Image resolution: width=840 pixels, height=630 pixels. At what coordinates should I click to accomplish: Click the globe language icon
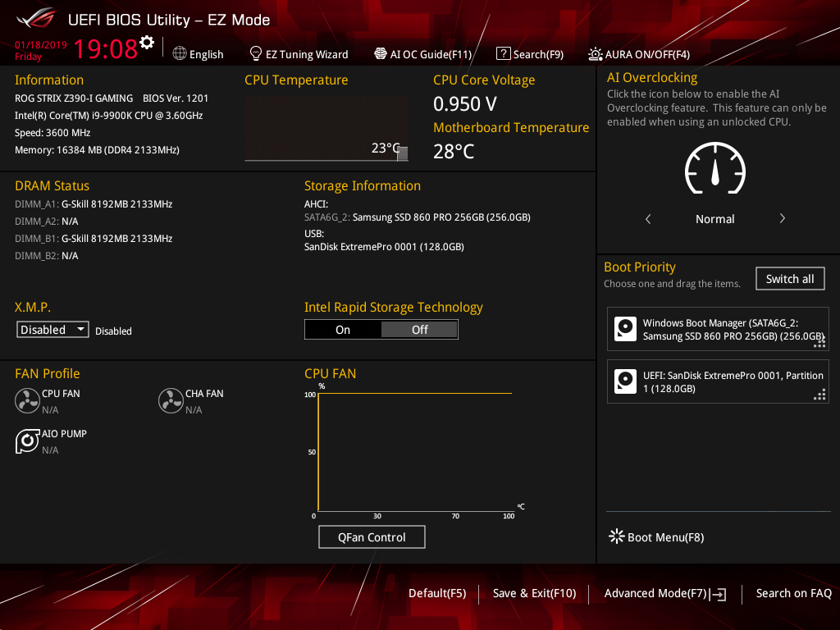[x=180, y=53]
